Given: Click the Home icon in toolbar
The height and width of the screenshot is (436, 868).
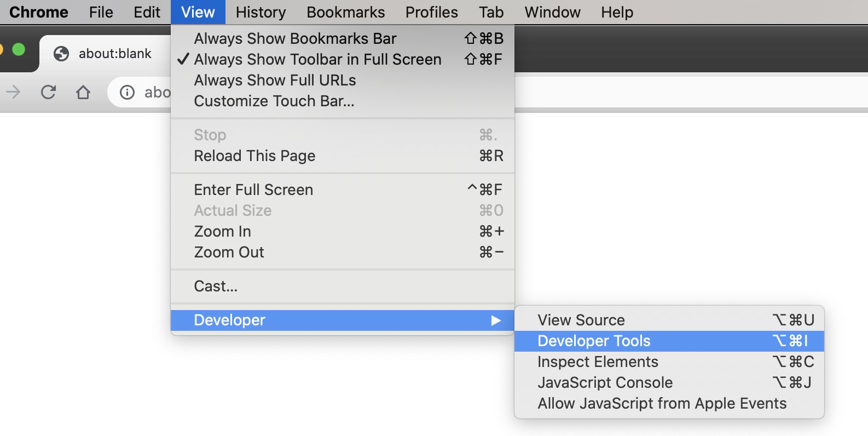Looking at the screenshot, I should pyautogui.click(x=83, y=92).
